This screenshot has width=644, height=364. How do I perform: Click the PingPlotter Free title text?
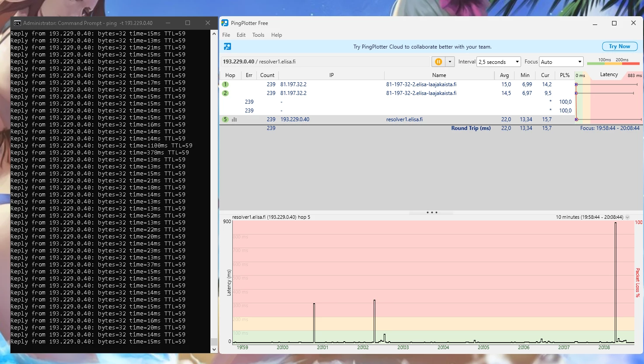[249, 23]
